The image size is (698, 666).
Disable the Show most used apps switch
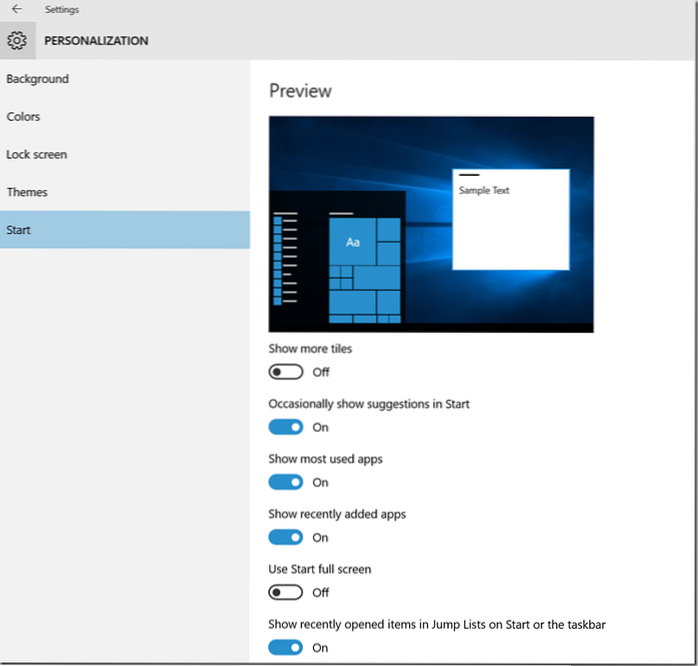tap(286, 482)
